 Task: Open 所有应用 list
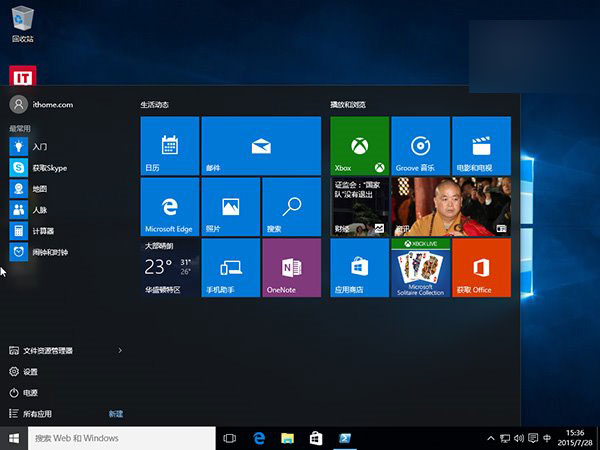[36, 413]
